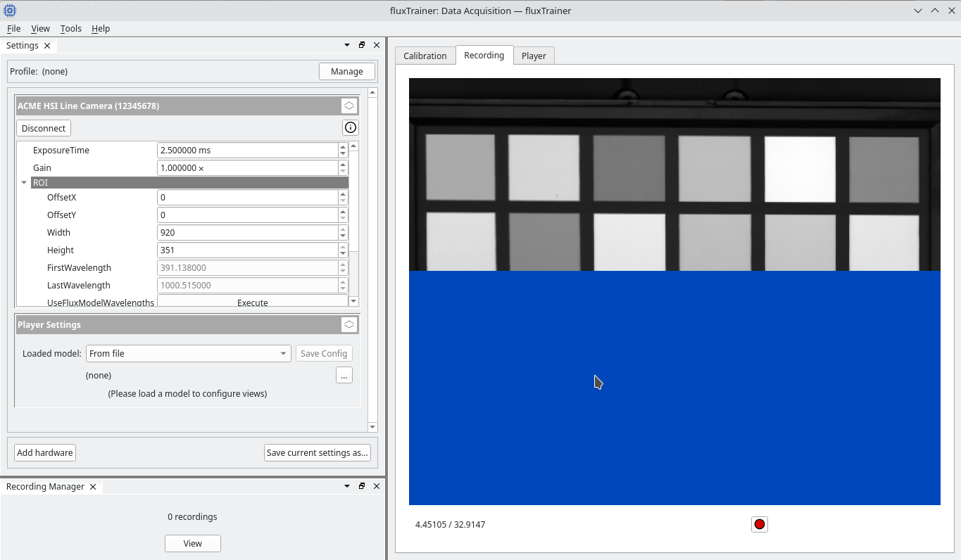Viewport: 961px width, 560px height.
Task: Click the fluxTrainer application icon
Action: coord(10,11)
